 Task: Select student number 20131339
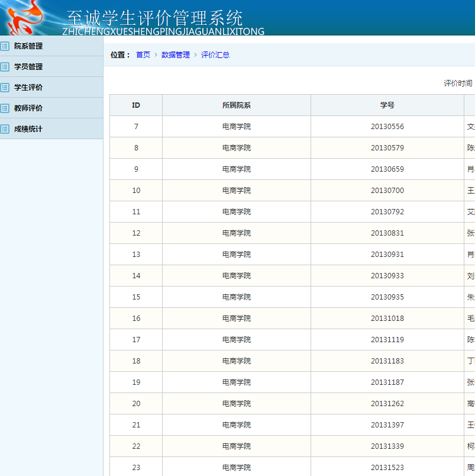[x=387, y=446]
